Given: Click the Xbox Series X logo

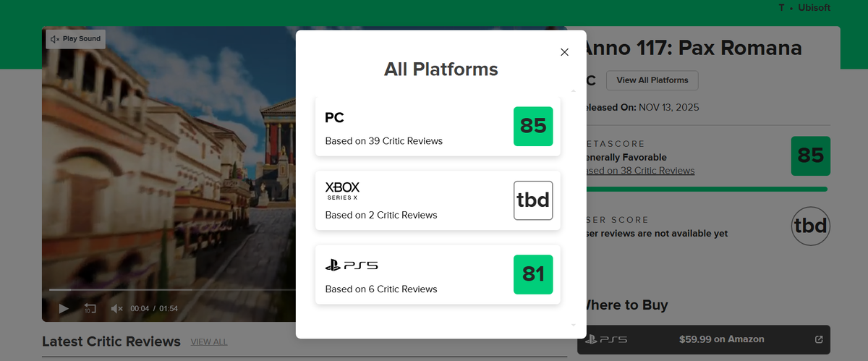Looking at the screenshot, I should pos(342,191).
